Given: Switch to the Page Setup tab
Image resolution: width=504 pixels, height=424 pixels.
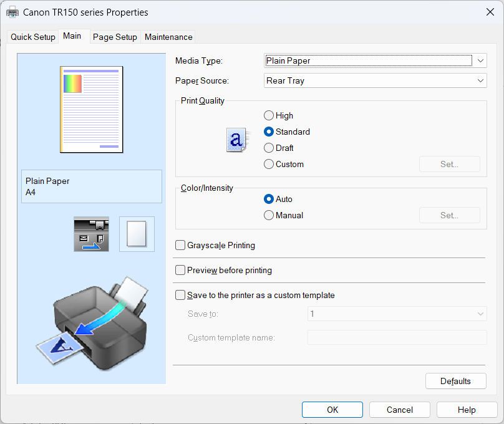Looking at the screenshot, I should tap(115, 37).
